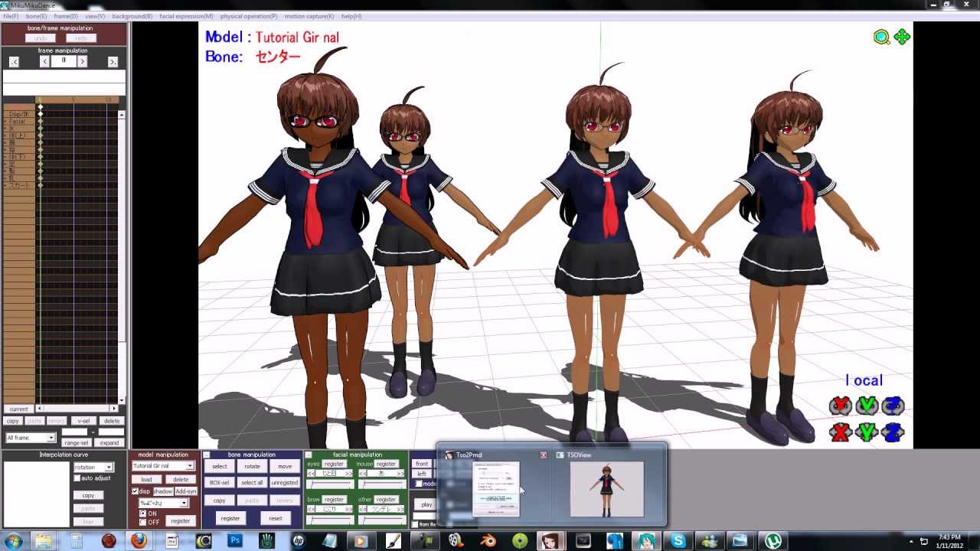
Task: Toggle the auto adjust checkbox
Action: (77, 478)
